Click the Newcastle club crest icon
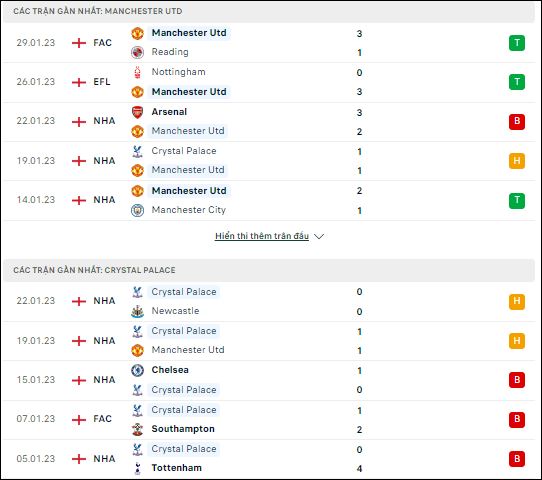The width and height of the screenshot is (542, 480). (x=137, y=311)
